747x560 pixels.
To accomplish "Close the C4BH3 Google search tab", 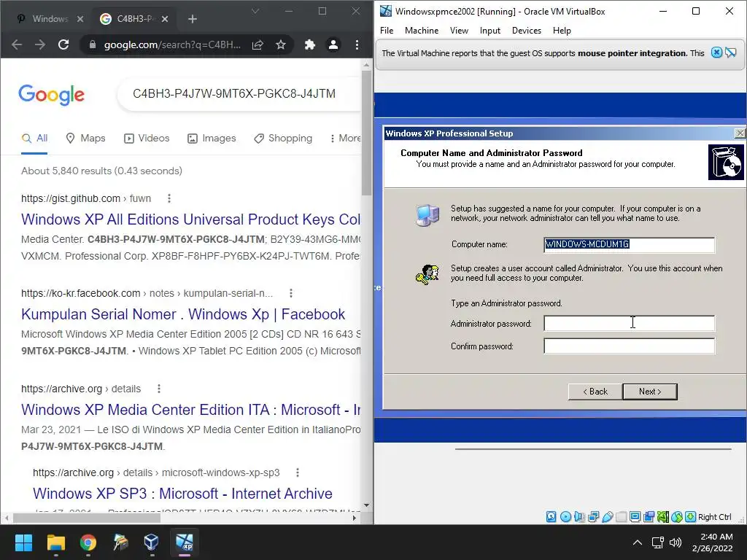I will [165, 19].
